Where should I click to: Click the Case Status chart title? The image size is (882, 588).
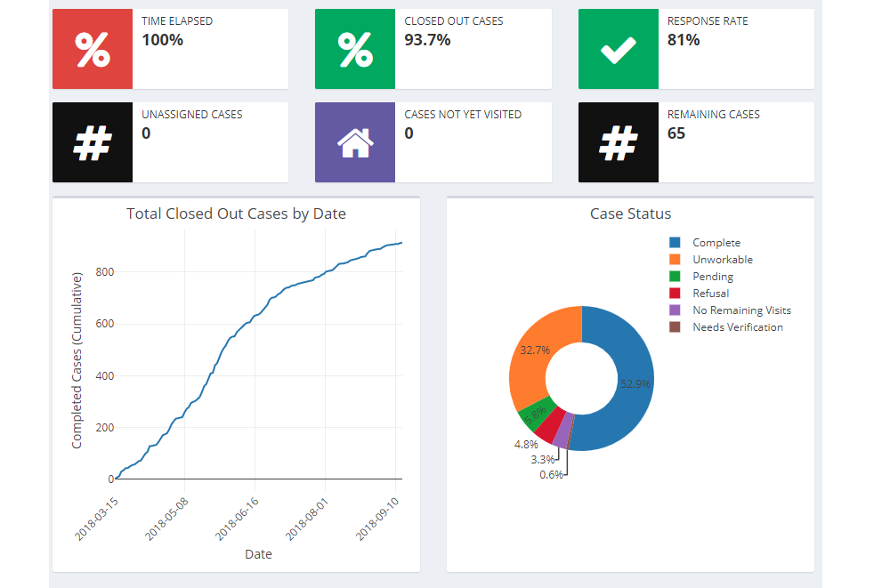click(x=630, y=213)
